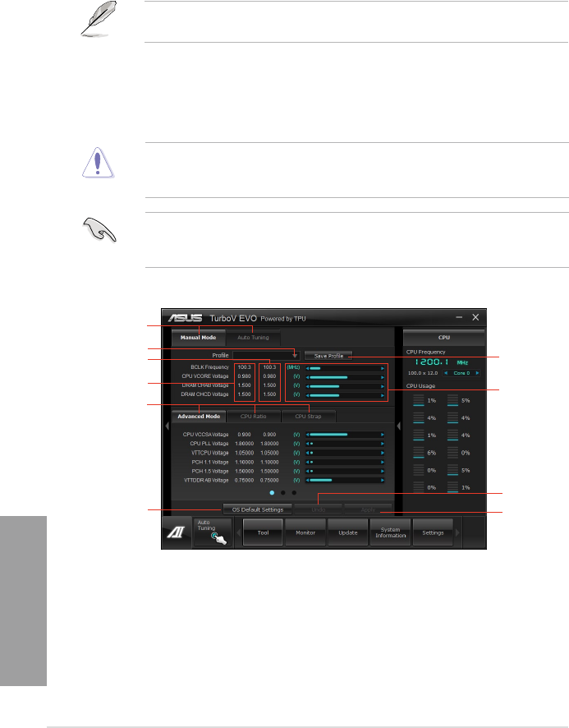
Task: Increase CPU PLL Voltage right arrow
Action: pyautogui.click(x=383, y=444)
